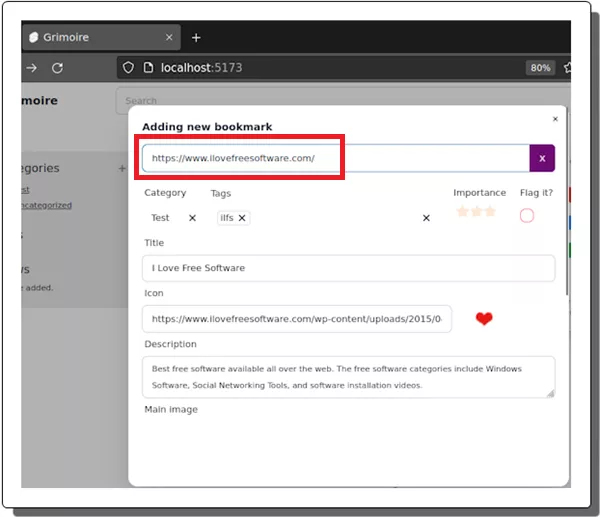The width and height of the screenshot is (600, 517).
Task: Add a category using the Categories plus
Action: pyautogui.click(x=122, y=169)
